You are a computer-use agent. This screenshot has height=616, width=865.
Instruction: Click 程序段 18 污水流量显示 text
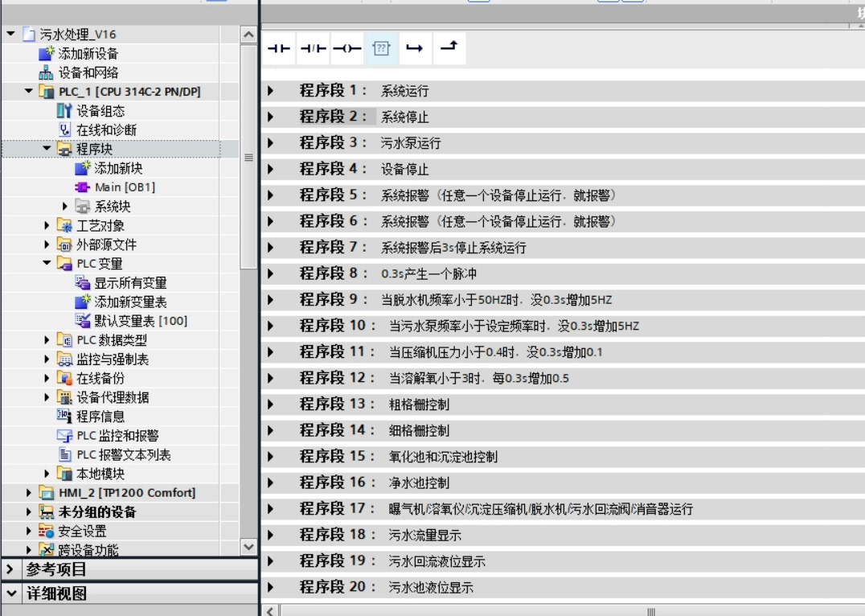424,535
